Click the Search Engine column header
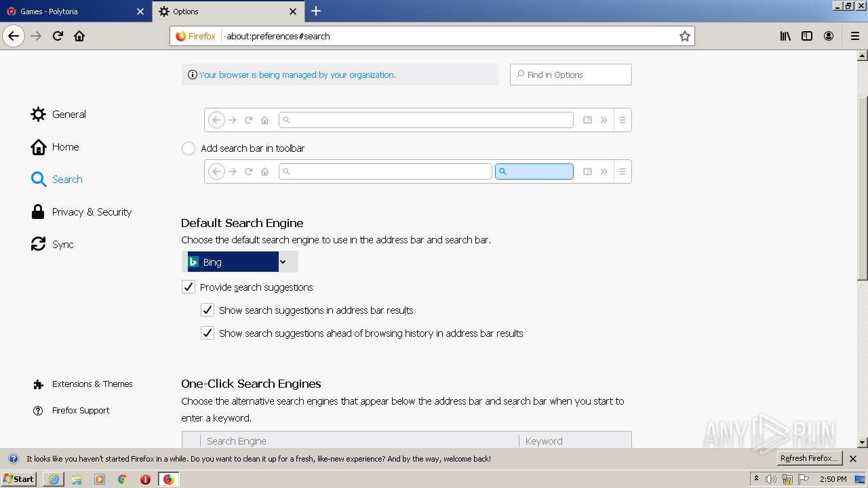Image resolution: width=868 pixels, height=488 pixels. [359, 441]
